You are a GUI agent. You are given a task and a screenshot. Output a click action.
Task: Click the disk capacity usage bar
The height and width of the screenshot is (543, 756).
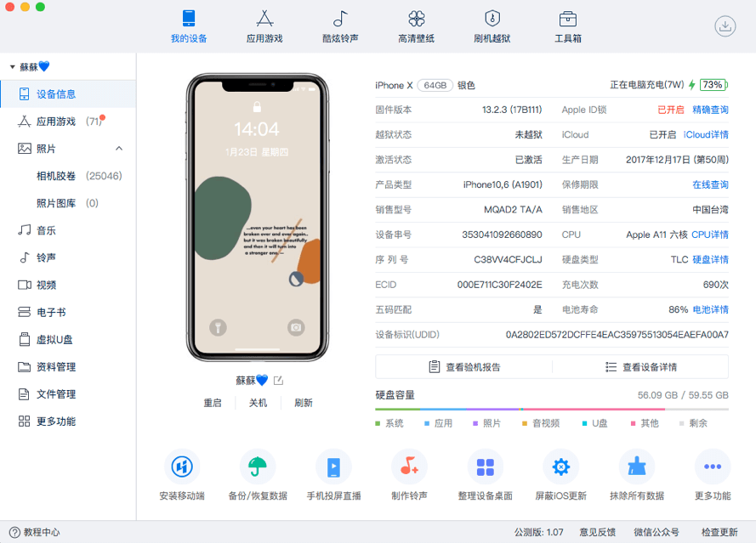pyautogui.click(x=552, y=410)
